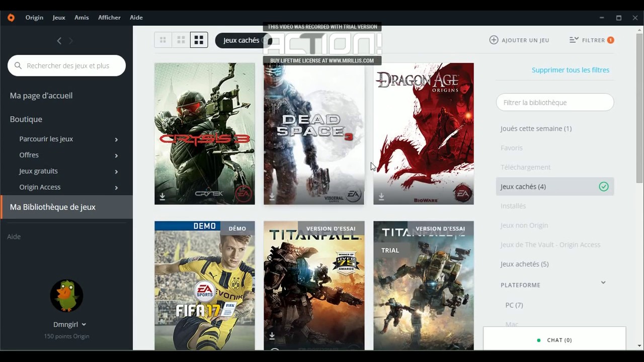644x362 pixels.
Task: Switch to medium tile grid view
Action: tap(181, 40)
